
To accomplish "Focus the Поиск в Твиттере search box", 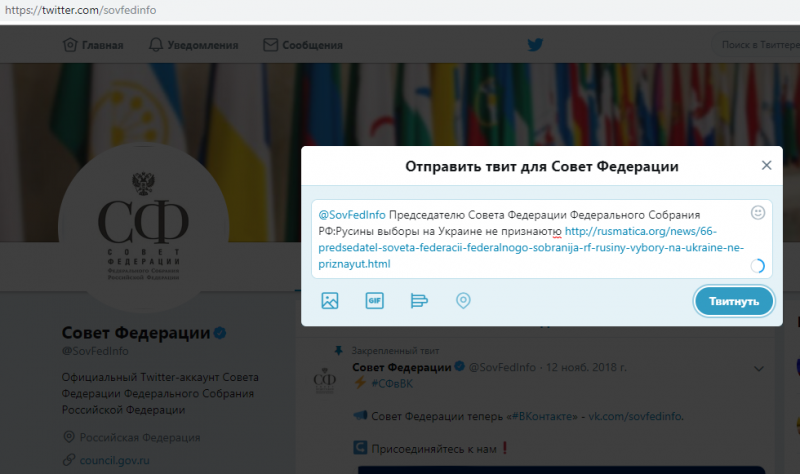I will (x=758, y=45).
